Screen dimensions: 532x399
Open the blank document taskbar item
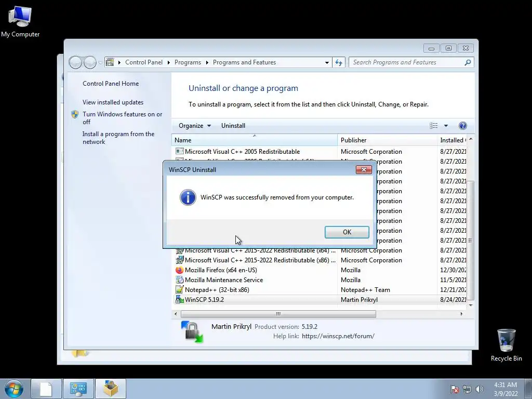[x=46, y=389]
